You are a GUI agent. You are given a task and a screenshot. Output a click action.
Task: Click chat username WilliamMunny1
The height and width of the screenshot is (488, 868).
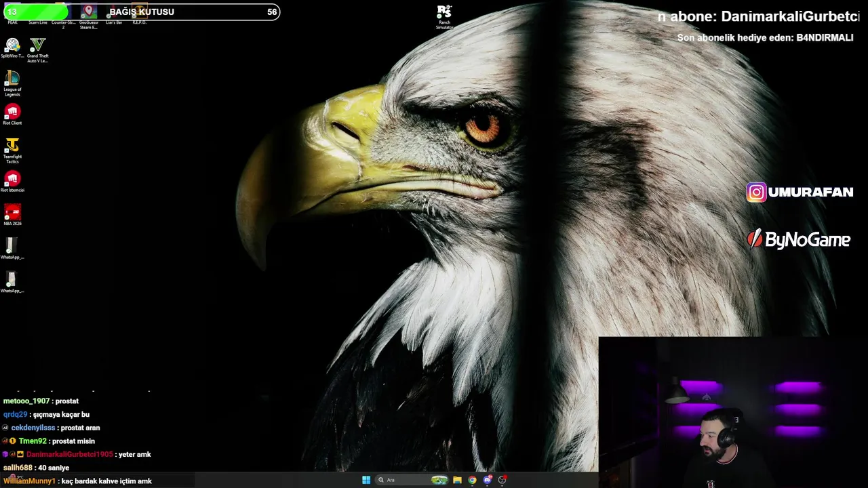coord(29,481)
